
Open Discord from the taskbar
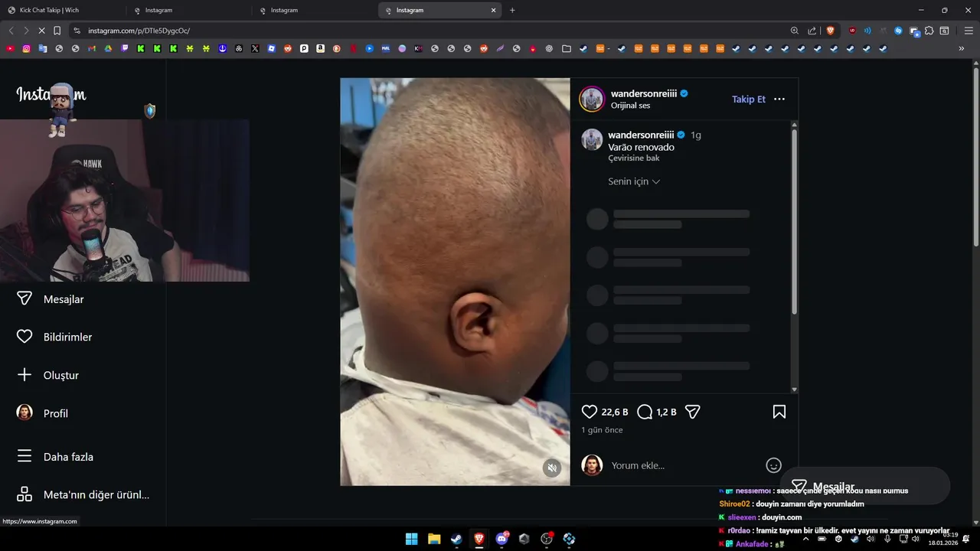click(x=501, y=539)
